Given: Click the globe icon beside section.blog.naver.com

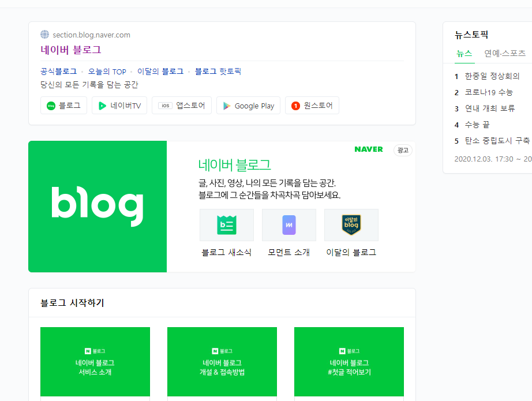Looking at the screenshot, I should [x=44, y=35].
